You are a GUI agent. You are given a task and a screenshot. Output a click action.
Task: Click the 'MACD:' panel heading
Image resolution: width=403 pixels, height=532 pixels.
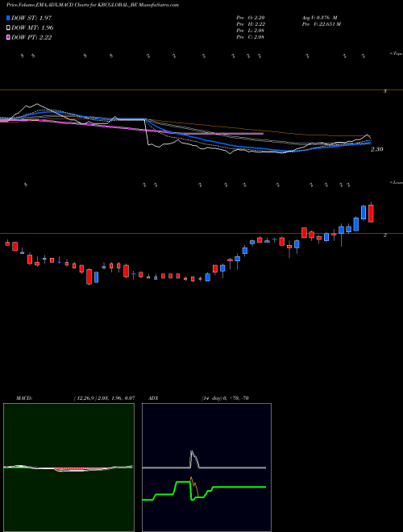(24, 398)
